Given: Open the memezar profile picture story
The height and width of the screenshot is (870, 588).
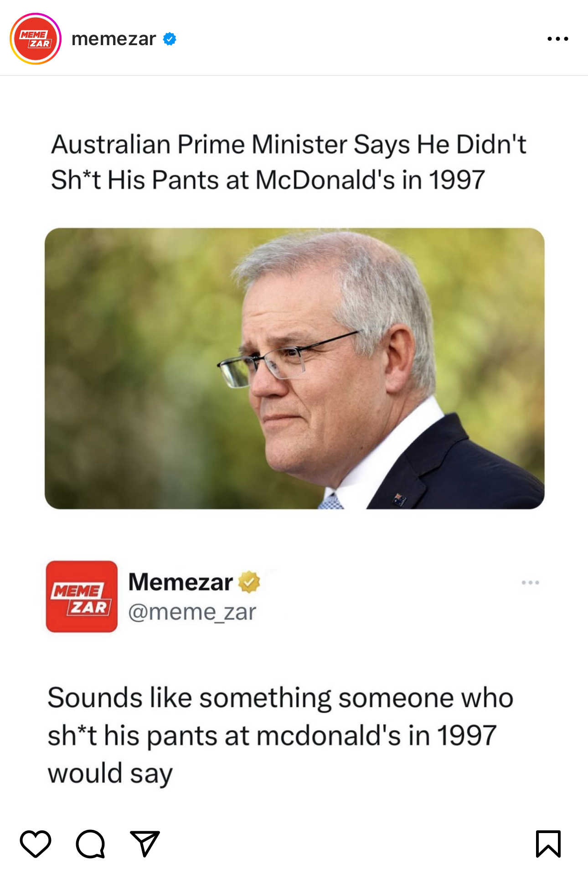Looking at the screenshot, I should click(x=36, y=39).
